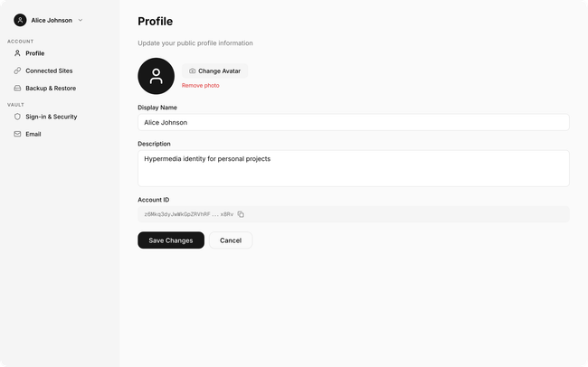Click the large profile avatar image
This screenshot has width=588, height=367.
[x=156, y=76]
